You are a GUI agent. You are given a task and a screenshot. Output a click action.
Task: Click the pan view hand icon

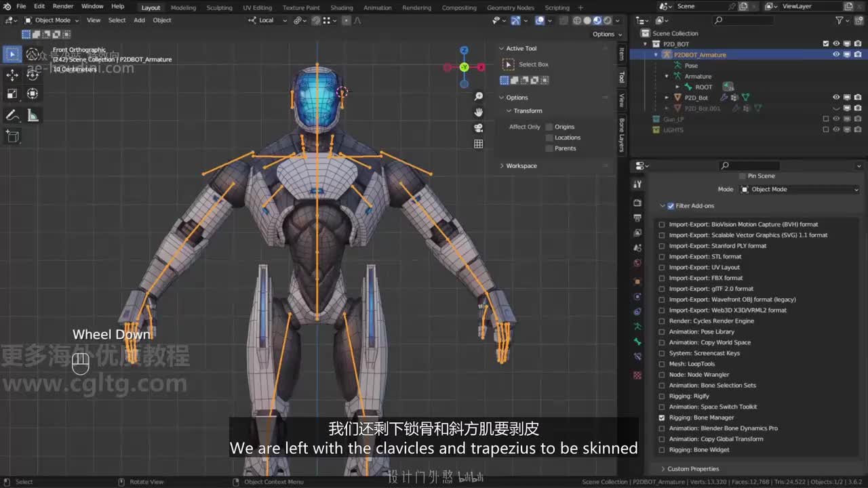pyautogui.click(x=479, y=113)
